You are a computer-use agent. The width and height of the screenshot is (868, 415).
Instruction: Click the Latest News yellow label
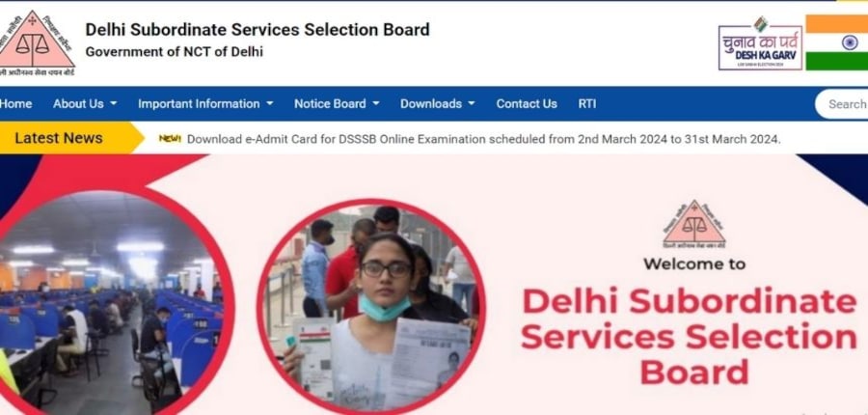(66, 138)
